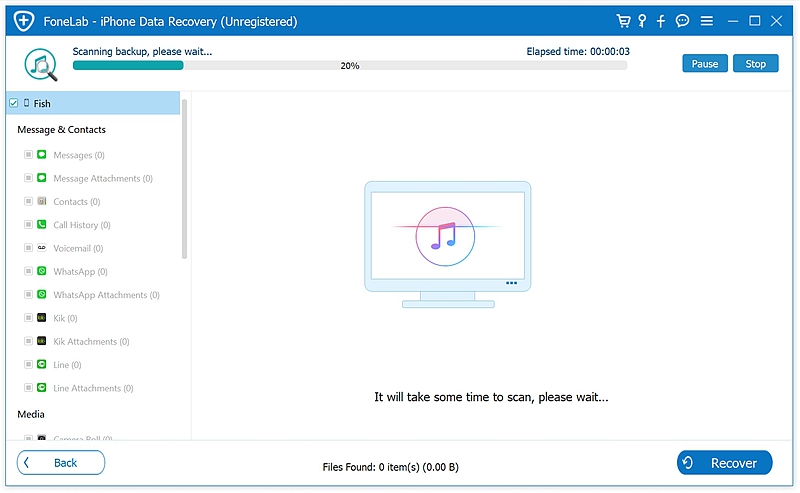The height and width of the screenshot is (493, 800).
Task: Open the Facebook icon in title bar
Action: click(661, 21)
